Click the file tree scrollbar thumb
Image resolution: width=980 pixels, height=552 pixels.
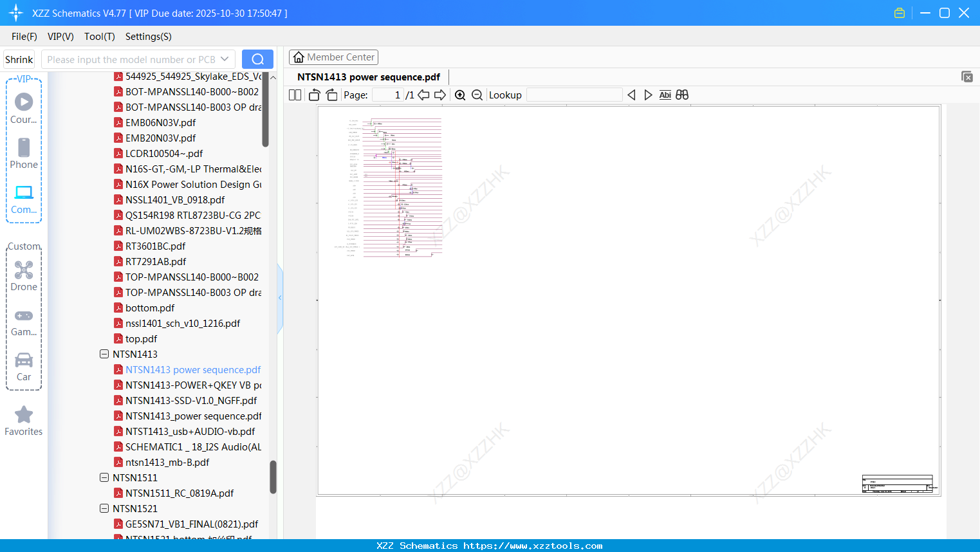[265, 109]
